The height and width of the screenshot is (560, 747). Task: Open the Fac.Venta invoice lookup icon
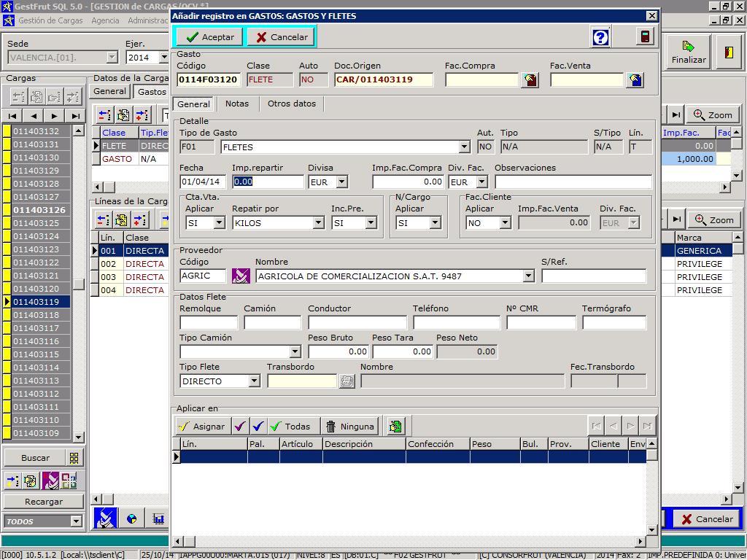[635, 80]
